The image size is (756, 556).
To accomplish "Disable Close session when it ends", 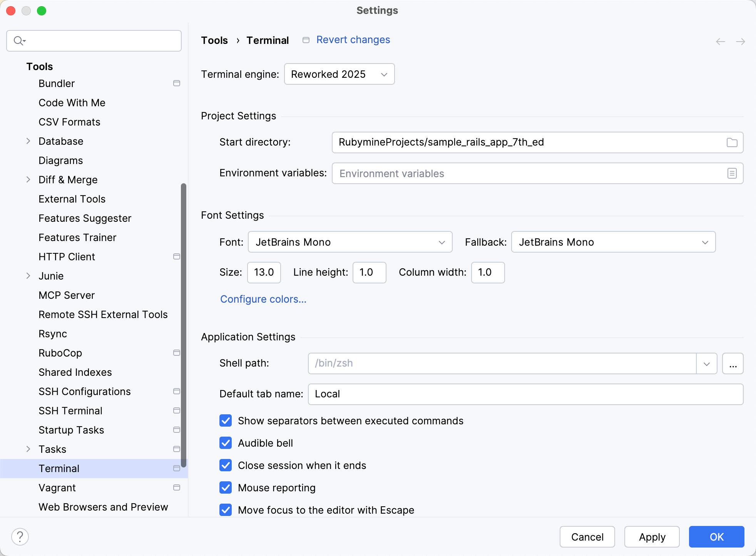I will coord(225,465).
